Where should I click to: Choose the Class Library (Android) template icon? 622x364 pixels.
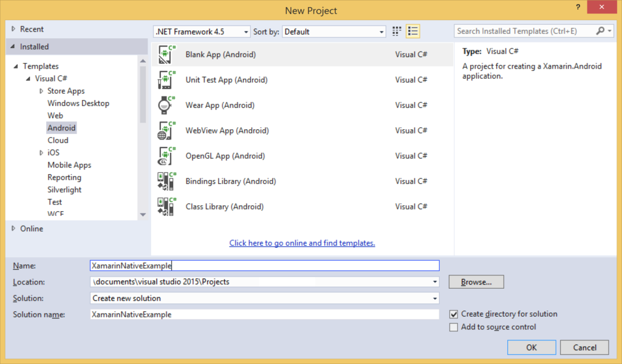click(x=166, y=207)
